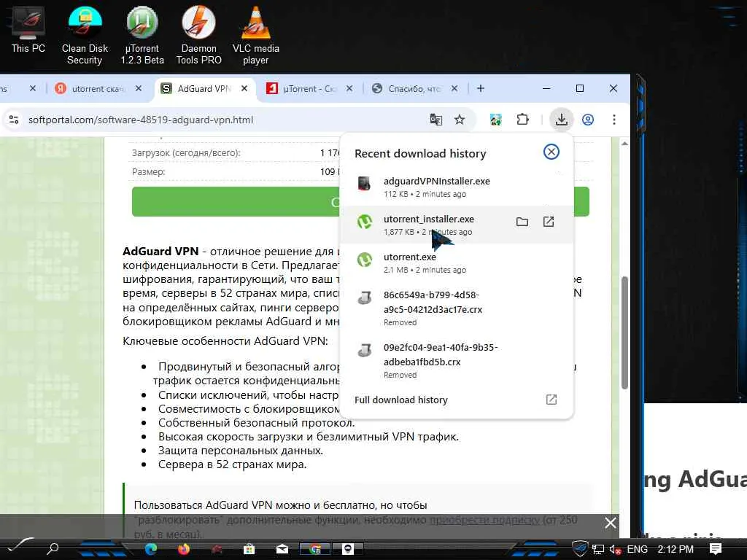This screenshot has height=560, width=747.
Task: Launch Firefox from the taskbar
Action: 183,549
